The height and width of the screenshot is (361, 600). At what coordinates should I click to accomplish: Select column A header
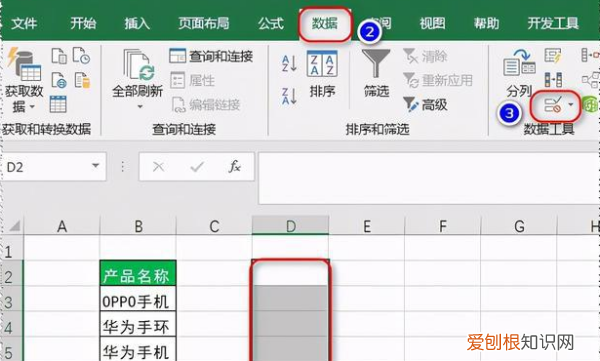pos(62,226)
